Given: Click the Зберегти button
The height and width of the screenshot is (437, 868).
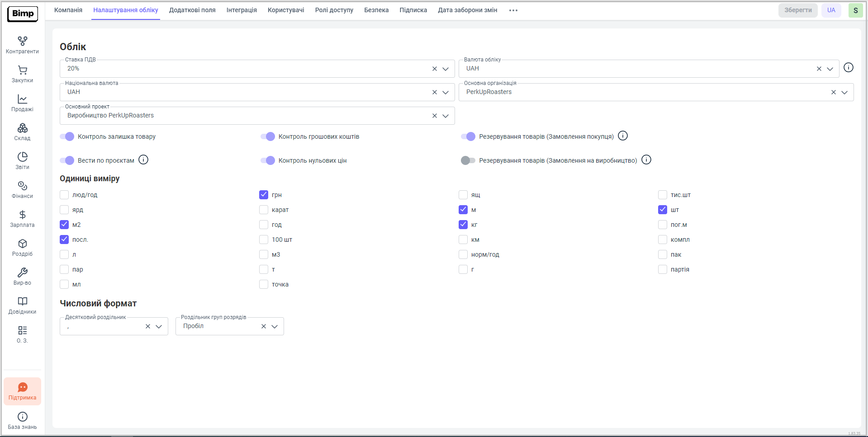Looking at the screenshot, I should click(x=797, y=10).
